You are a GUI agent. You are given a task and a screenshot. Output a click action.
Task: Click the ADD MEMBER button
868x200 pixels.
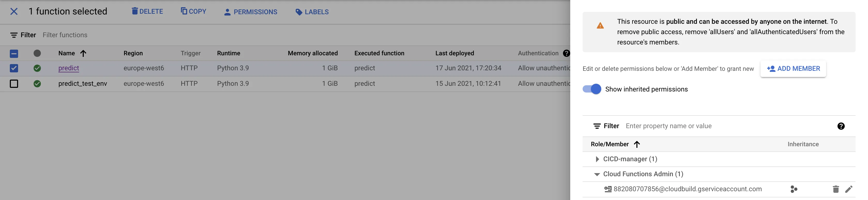pos(793,69)
